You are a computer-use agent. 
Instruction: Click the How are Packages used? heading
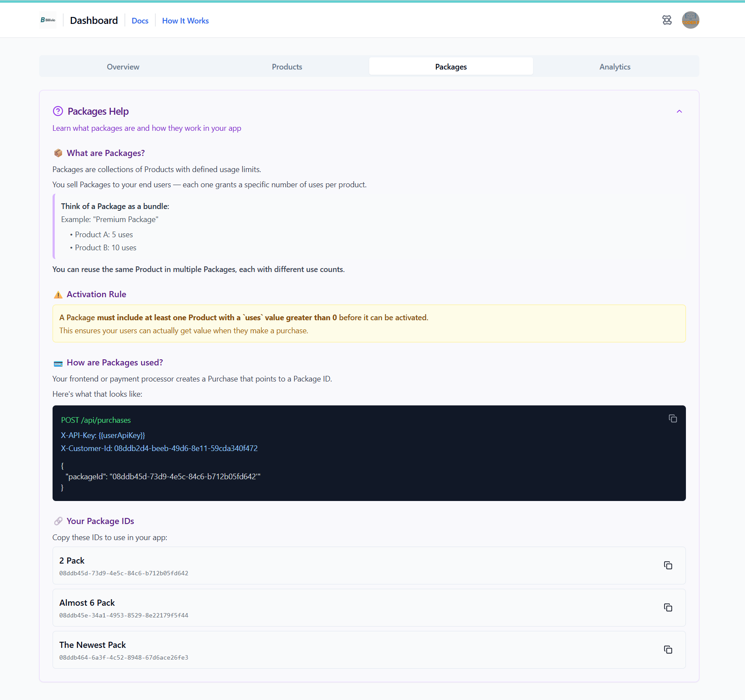tap(115, 362)
